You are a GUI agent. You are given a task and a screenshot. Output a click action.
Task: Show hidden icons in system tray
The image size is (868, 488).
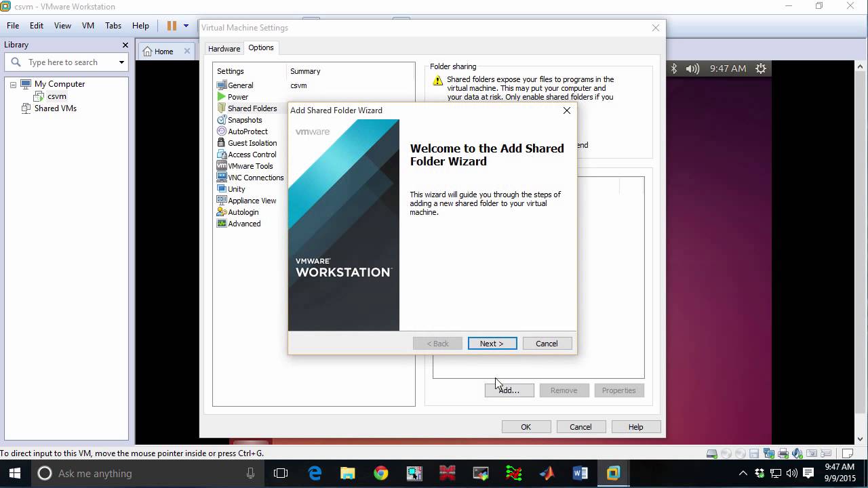coord(743,473)
